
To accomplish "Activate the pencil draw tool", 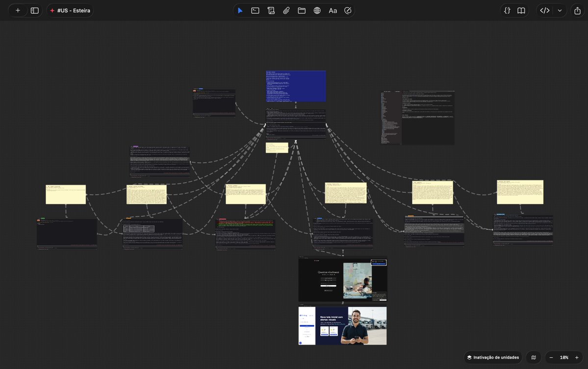I will tap(348, 10).
